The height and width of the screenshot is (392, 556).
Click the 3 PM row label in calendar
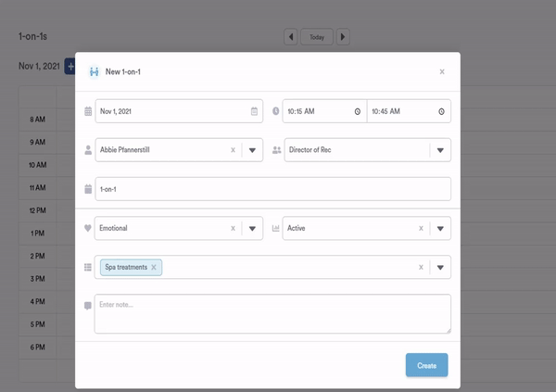(x=38, y=279)
